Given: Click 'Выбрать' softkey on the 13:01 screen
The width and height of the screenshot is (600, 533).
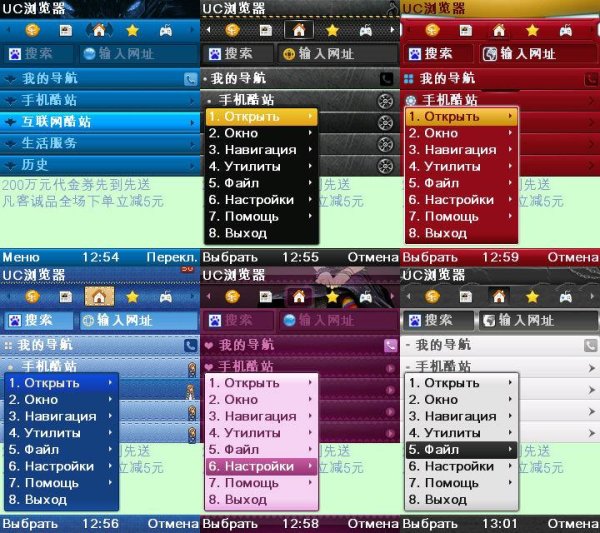Looking at the screenshot, I should pyautogui.click(x=430, y=524).
